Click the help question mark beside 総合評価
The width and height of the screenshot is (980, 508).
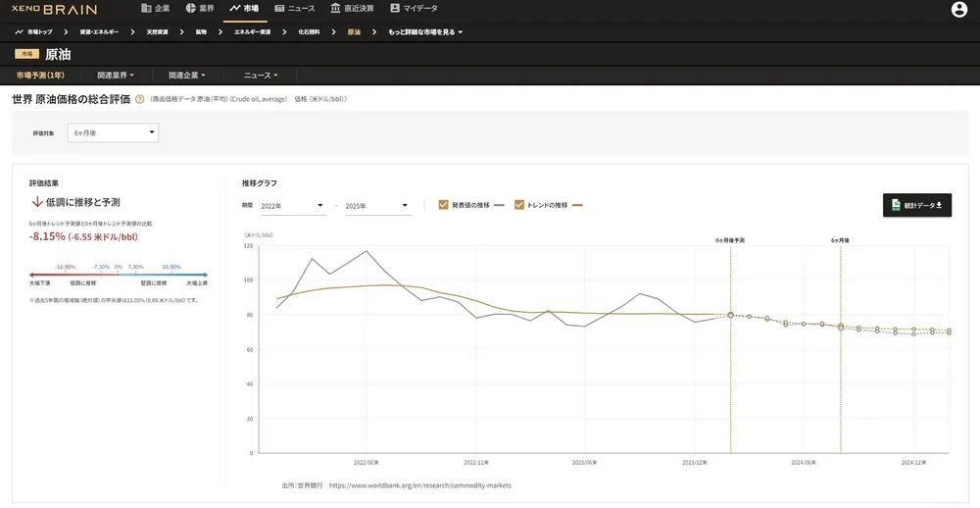(140, 99)
